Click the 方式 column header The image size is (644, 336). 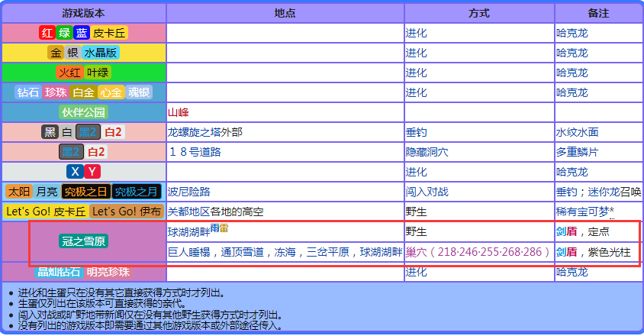[479, 13]
